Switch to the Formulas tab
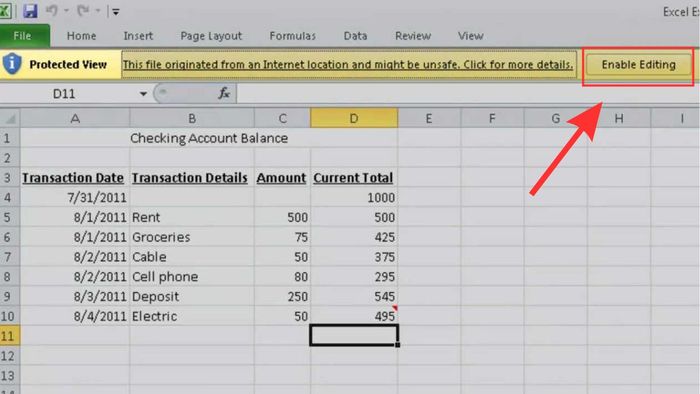This screenshot has height=394, width=700. coord(292,36)
